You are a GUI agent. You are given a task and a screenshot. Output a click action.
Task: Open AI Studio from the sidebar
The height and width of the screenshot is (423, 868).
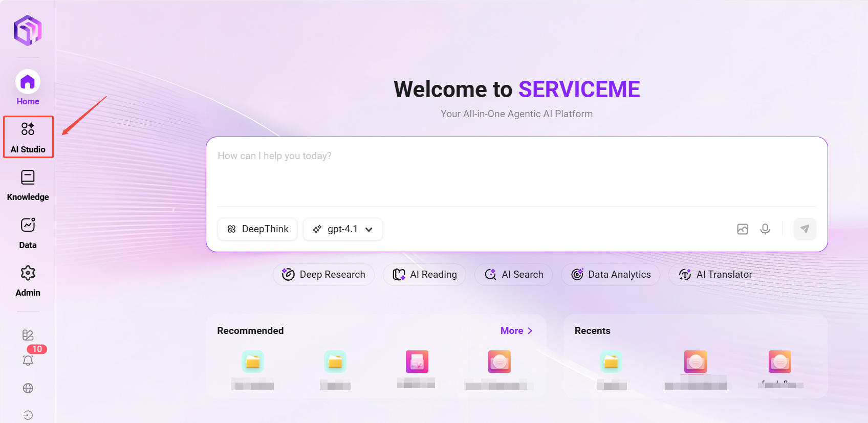pos(28,137)
